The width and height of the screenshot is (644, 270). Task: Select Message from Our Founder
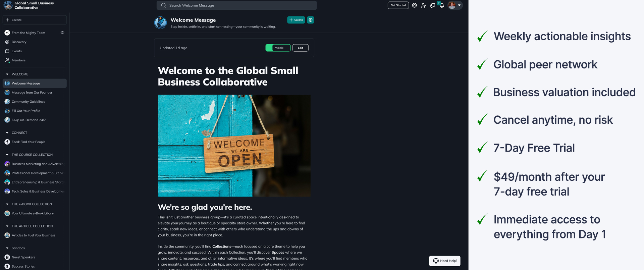32,93
